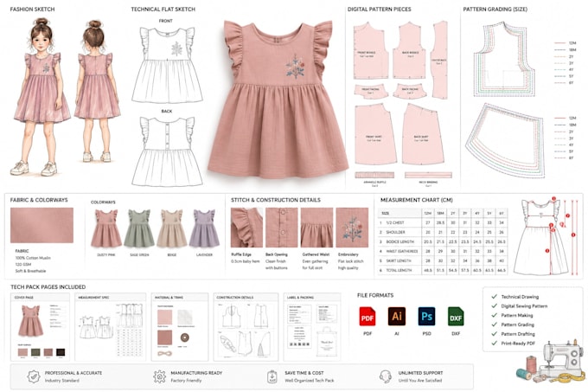Click the checkmark beside Pattern Making
The height and width of the screenshot is (392, 588).
495,315
